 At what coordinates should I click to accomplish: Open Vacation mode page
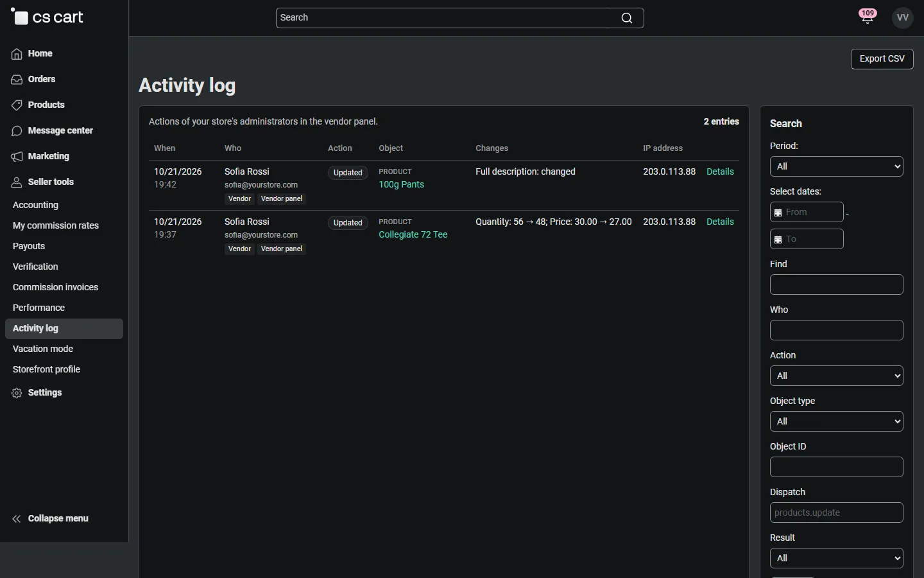[x=64, y=349]
